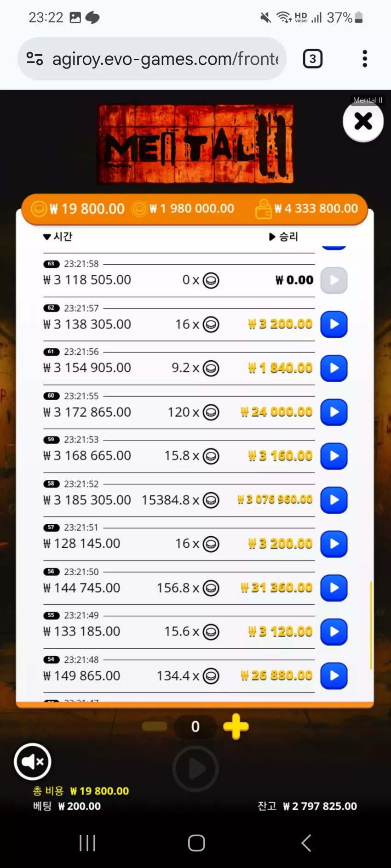Replay the 15384.8x win round
Screen dimensions: 391x868
pos(333,500)
